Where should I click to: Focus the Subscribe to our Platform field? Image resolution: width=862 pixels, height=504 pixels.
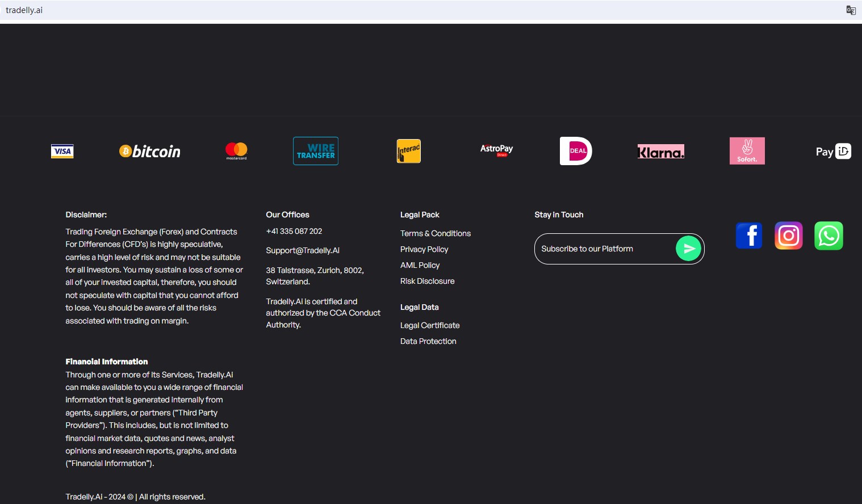coord(602,249)
